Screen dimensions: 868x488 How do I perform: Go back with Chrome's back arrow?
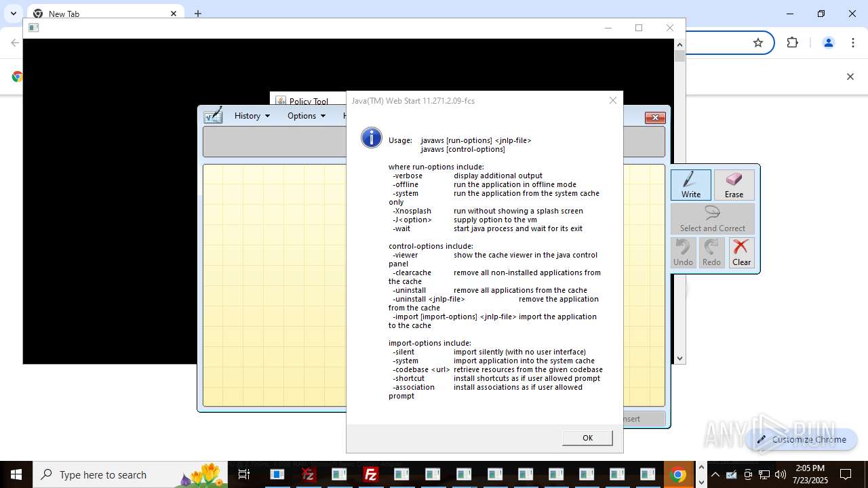click(15, 43)
